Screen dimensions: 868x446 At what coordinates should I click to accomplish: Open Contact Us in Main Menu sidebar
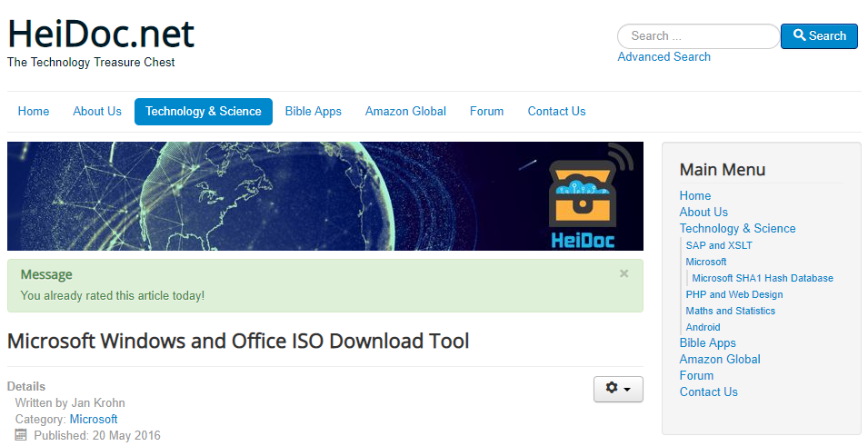click(709, 391)
